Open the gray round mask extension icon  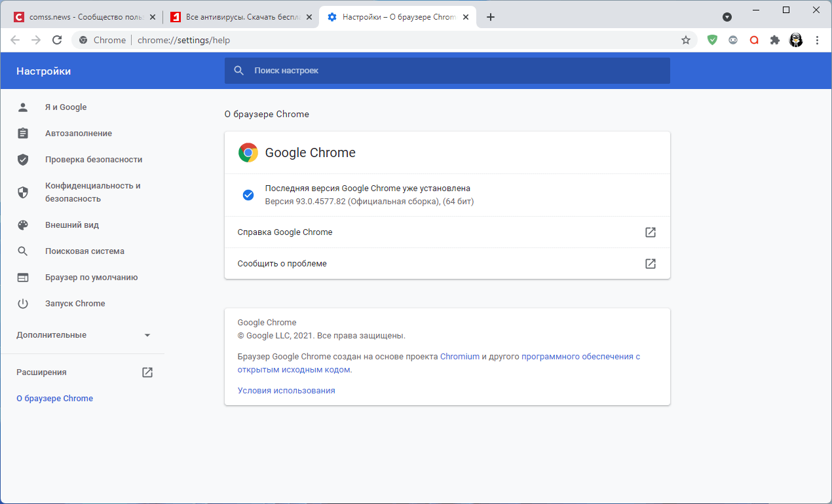[733, 40]
